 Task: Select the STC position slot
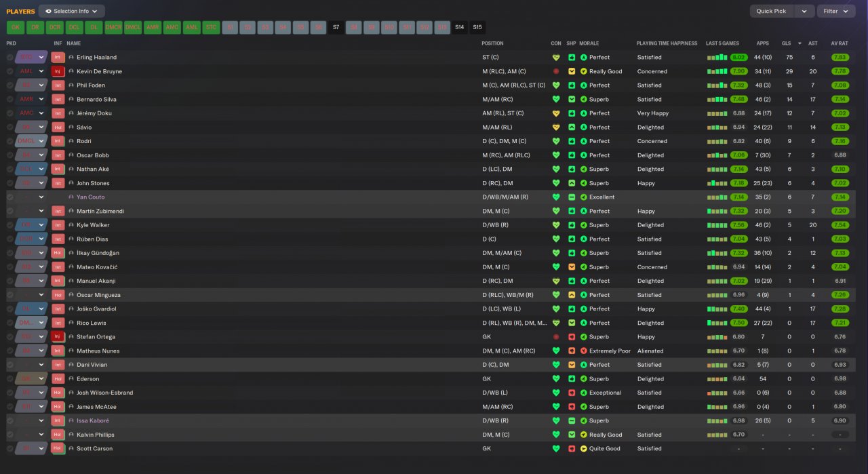[x=212, y=27]
